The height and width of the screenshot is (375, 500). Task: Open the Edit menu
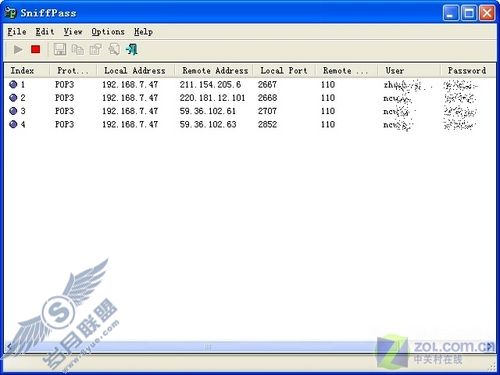pyautogui.click(x=45, y=32)
